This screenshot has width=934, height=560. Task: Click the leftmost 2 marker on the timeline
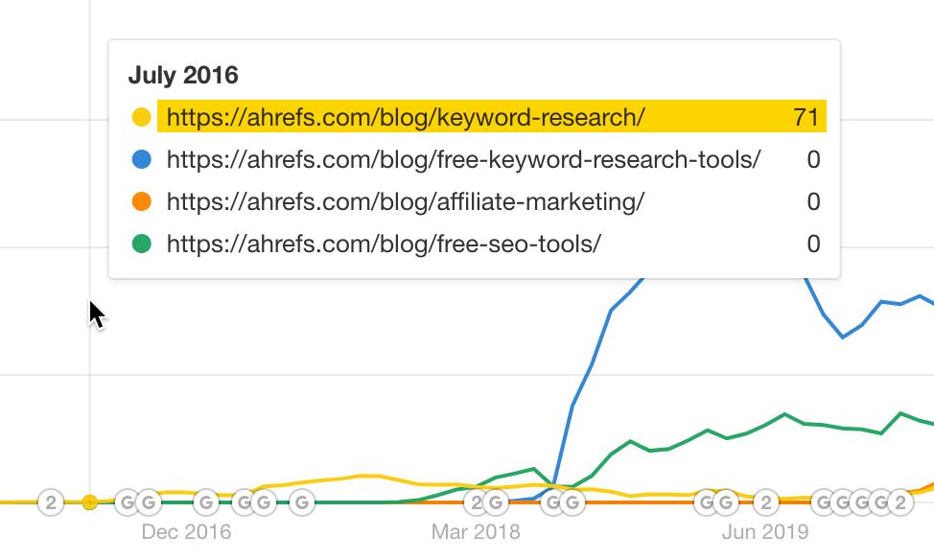point(50,502)
